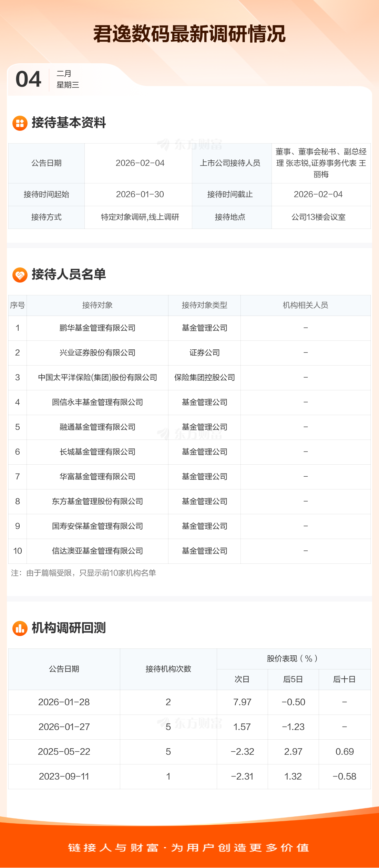Screen dimensions: 379x868
Task: Click the 保险集团控股公司 type cell
Action: coord(204,378)
